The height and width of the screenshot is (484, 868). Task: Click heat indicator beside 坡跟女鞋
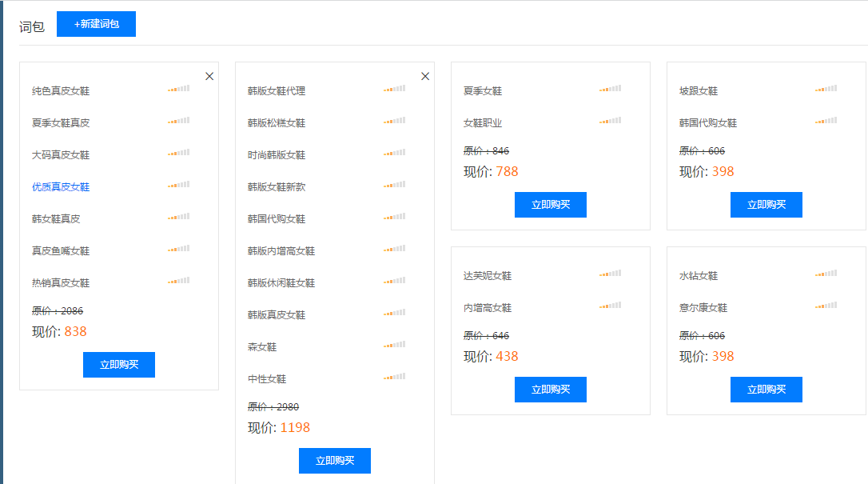click(826, 90)
